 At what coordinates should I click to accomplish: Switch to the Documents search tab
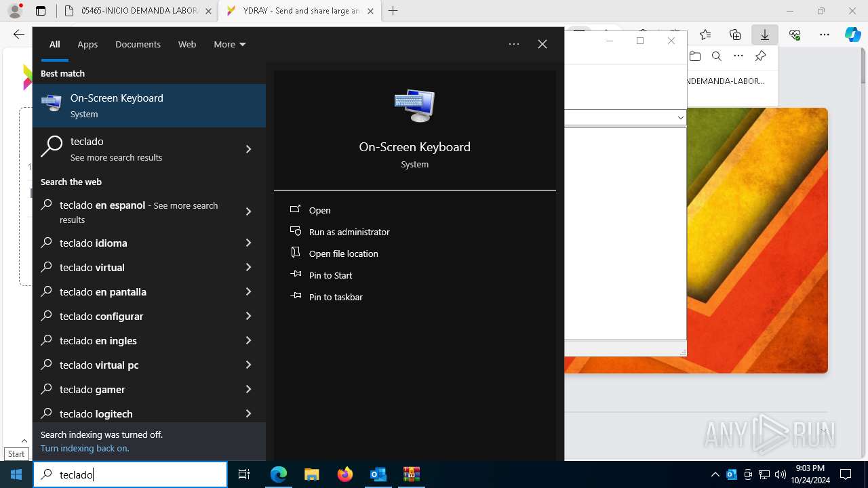click(x=138, y=44)
